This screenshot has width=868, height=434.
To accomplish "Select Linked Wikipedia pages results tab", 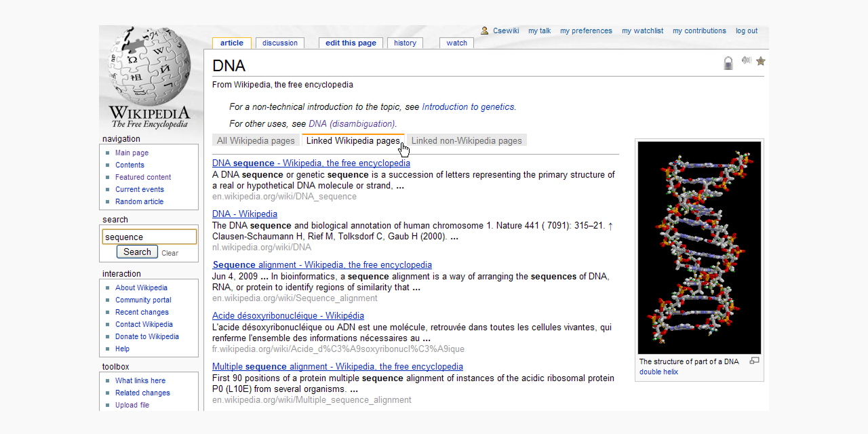I will [353, 140].
